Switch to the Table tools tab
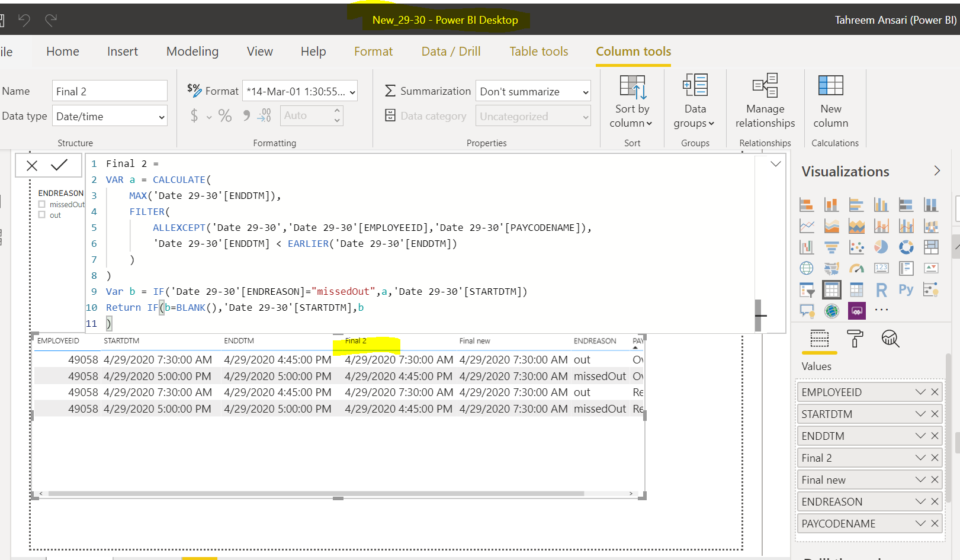 (x=538, y=52)
